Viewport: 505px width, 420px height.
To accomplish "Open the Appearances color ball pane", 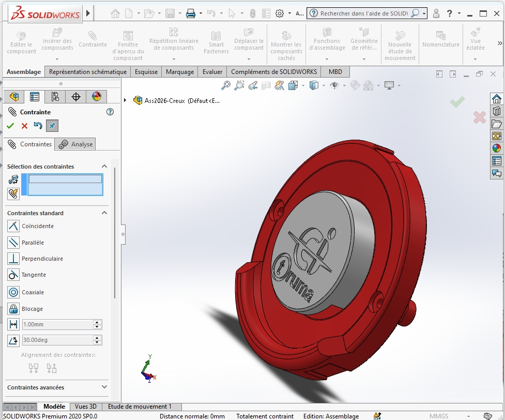I will 497,148.
